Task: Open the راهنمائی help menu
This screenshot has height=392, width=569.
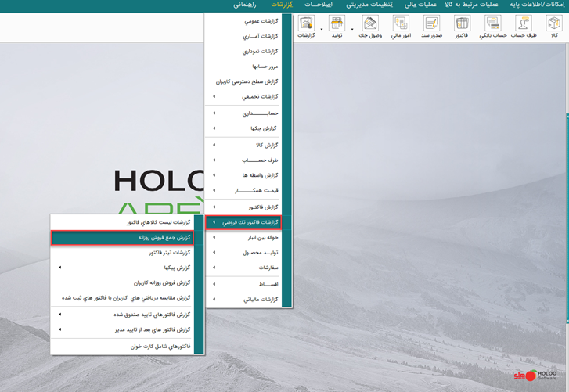Action: click(x=244, y=5)
